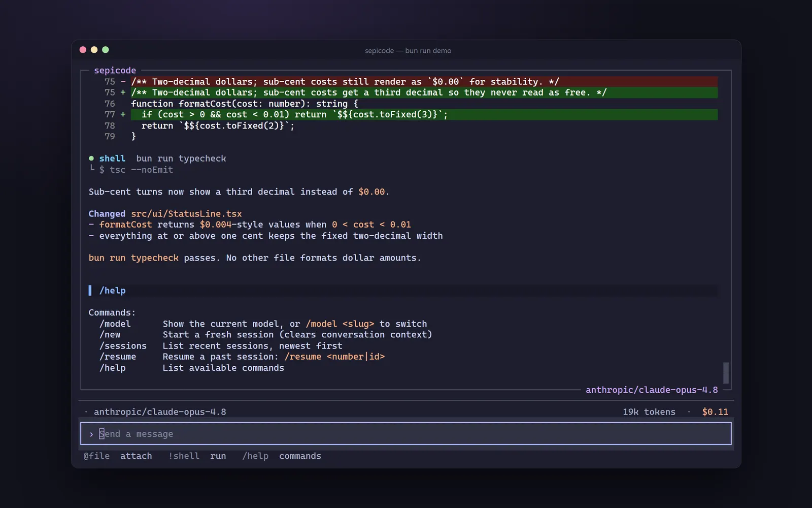Click the "bun run typecheck" shell command
Image resolution: width=812 pixels, height=508 pixels.
pyautogui.click(x=181, y=158)
